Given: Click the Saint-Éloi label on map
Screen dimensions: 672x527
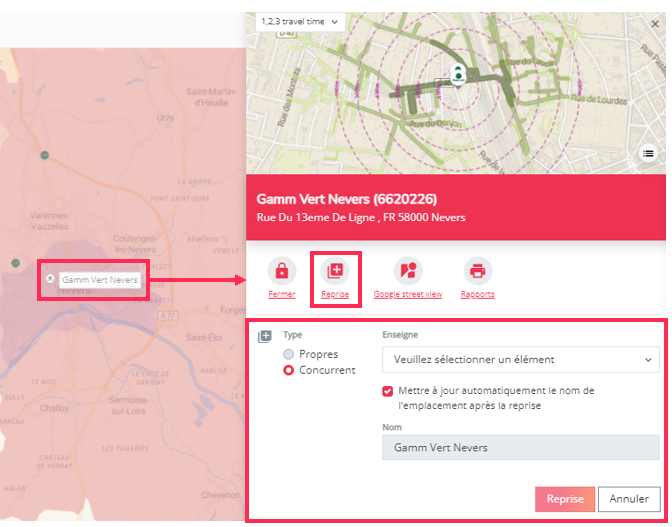Looking at the screenshot, I should pos(204,338).
